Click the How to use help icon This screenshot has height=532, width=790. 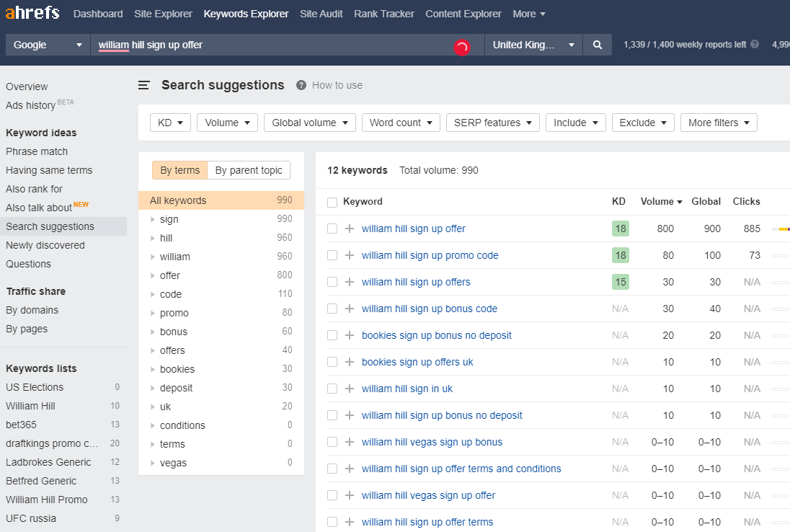pos(301,85)
